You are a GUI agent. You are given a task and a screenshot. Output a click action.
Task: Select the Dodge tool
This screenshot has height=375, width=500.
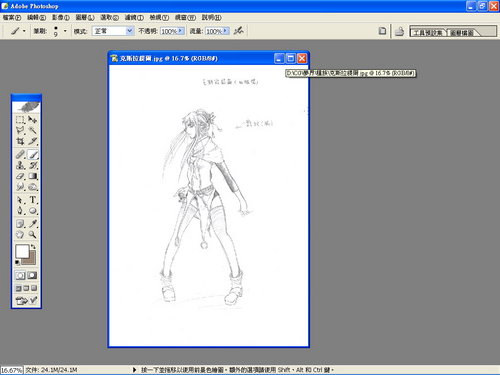[33, 187]
